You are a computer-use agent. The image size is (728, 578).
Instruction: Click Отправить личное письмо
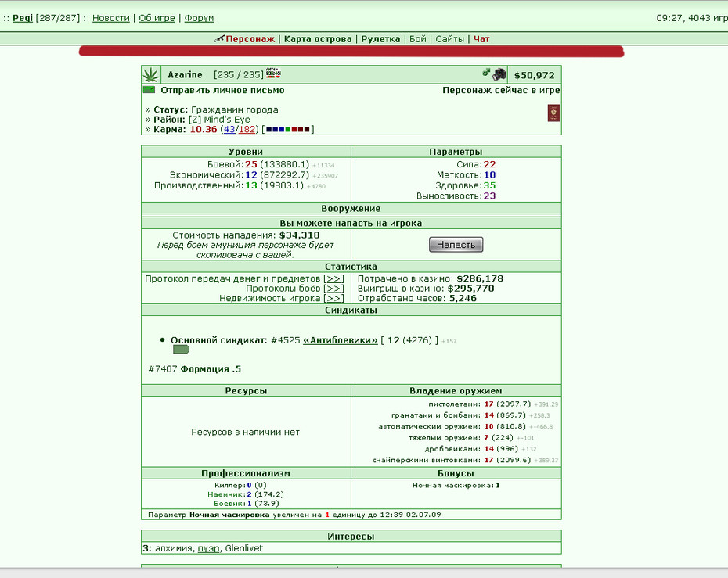pyautogui.click(x=222, y=90)
